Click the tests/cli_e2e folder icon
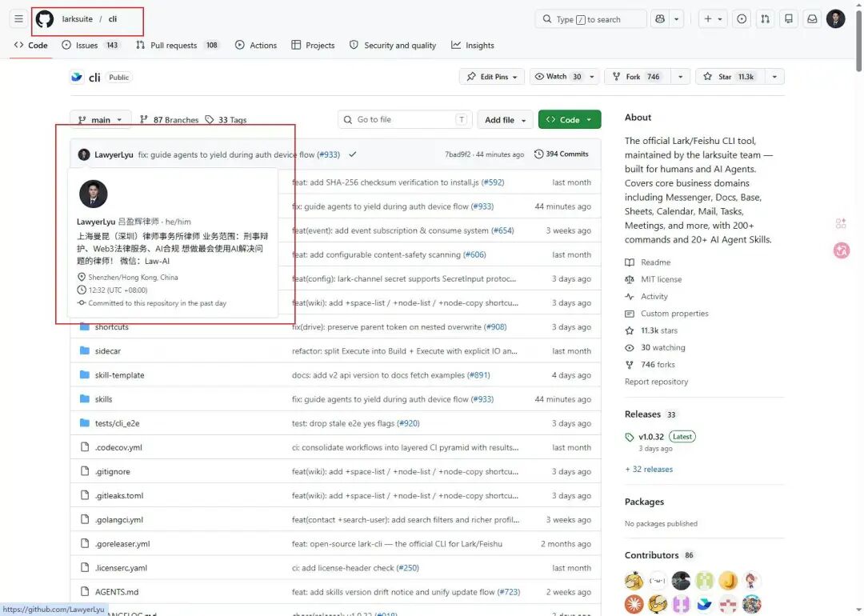The width and height of the screenshot is (864, 616). (x=84, y=423)
